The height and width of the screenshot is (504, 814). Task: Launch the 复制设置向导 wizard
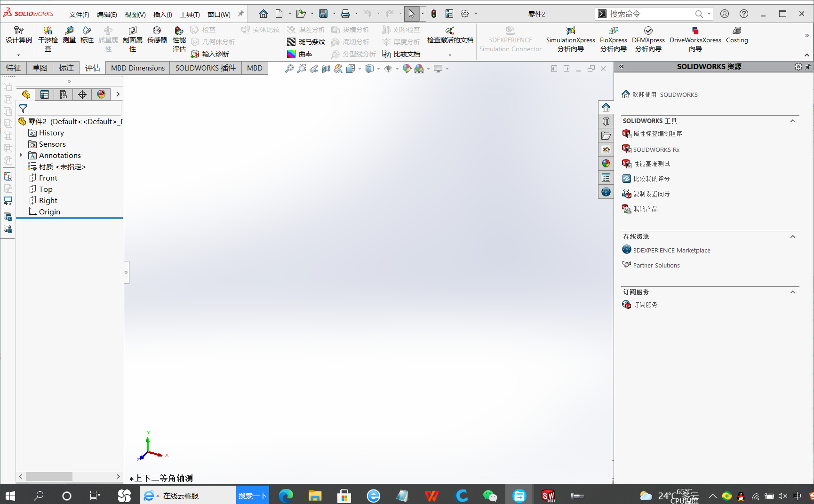(651, 193)
